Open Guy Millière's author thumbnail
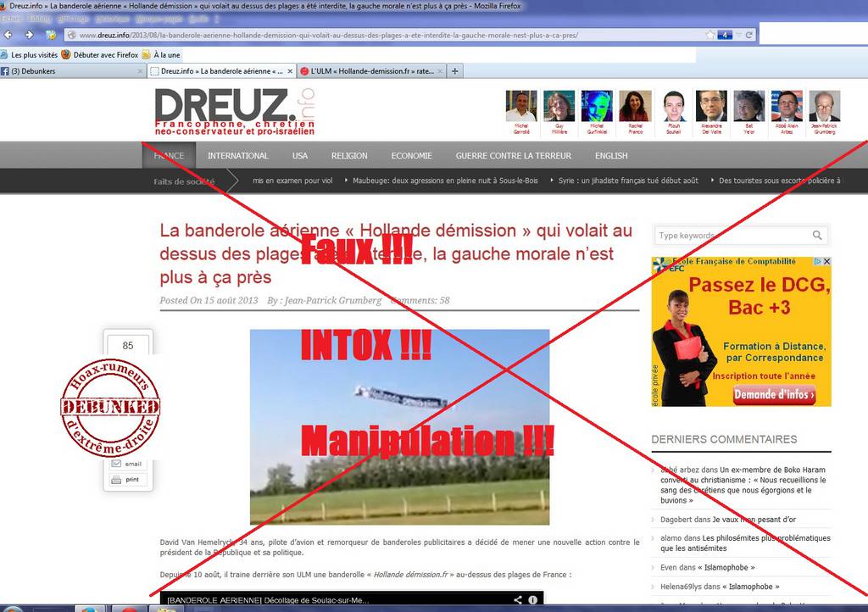This screenshot has width=868, height=612. coord(559,106)
